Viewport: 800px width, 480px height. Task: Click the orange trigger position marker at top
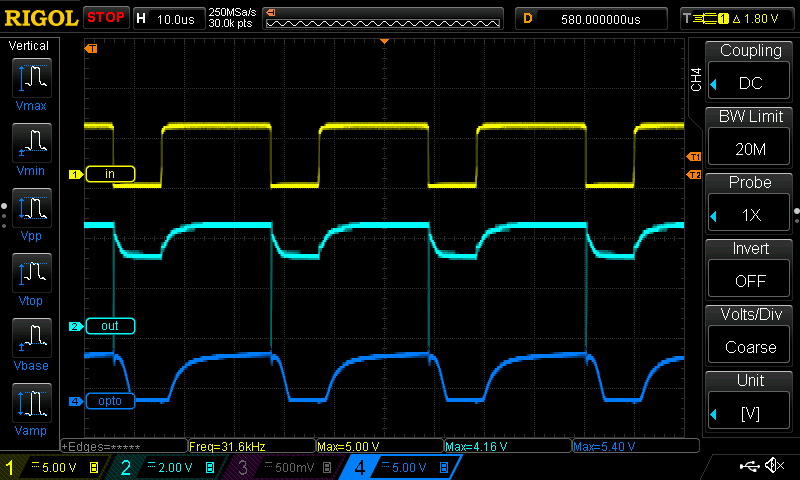[x=385, y=41]
